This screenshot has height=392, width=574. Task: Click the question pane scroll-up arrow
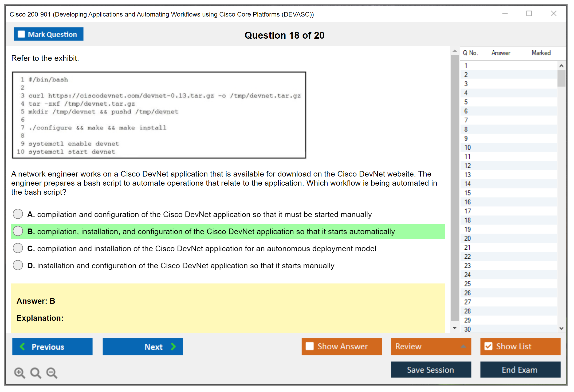coord(455,51)
